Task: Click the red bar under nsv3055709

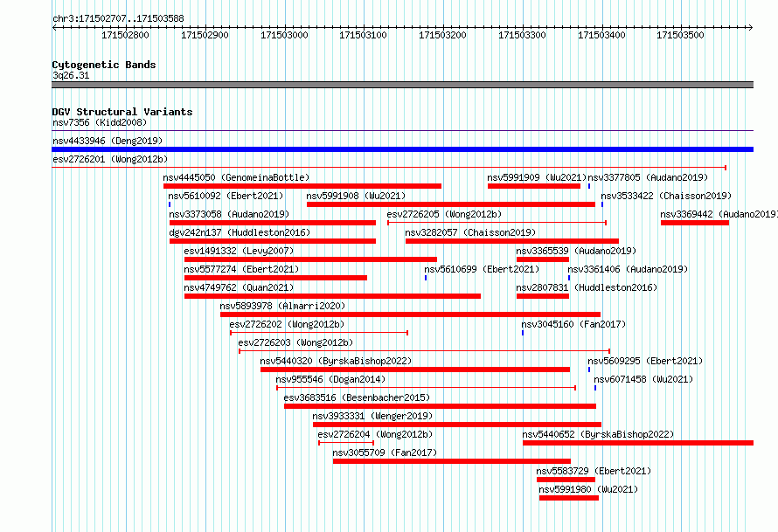Action: [452, 461]
